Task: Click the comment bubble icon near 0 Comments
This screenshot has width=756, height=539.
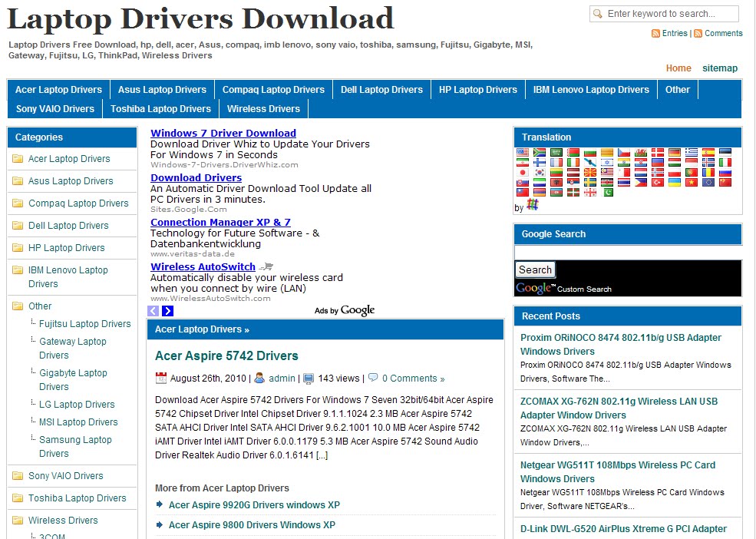Action: click(373, 377)
